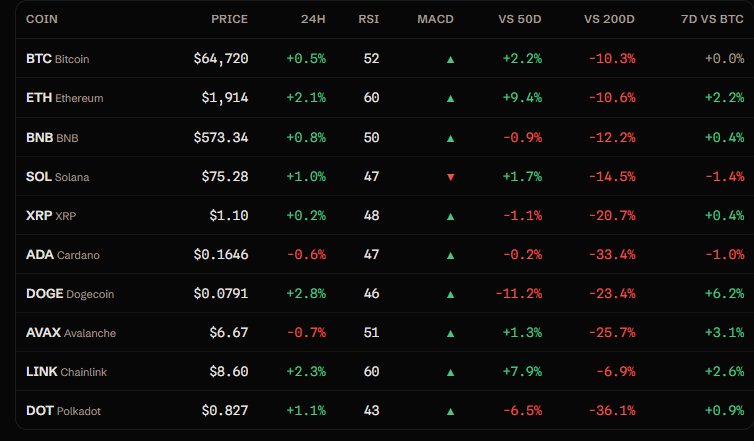This screenshot has height=441, width=754.
Task: Sort by the VS 200D column header
Action: click(x=609, y=19)
